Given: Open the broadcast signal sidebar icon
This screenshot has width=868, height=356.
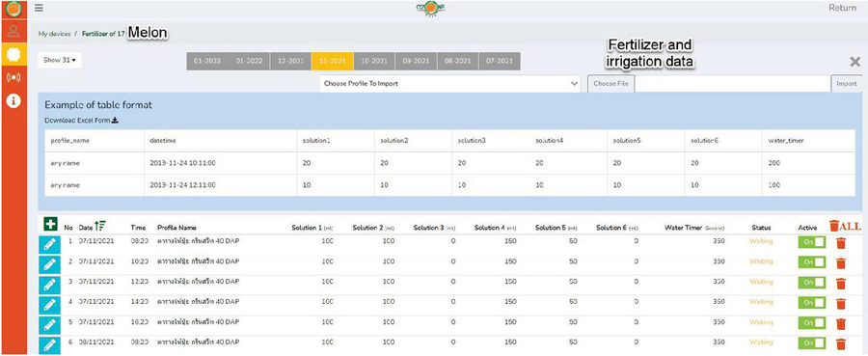Looking at the screenshot, I should 14,77.
